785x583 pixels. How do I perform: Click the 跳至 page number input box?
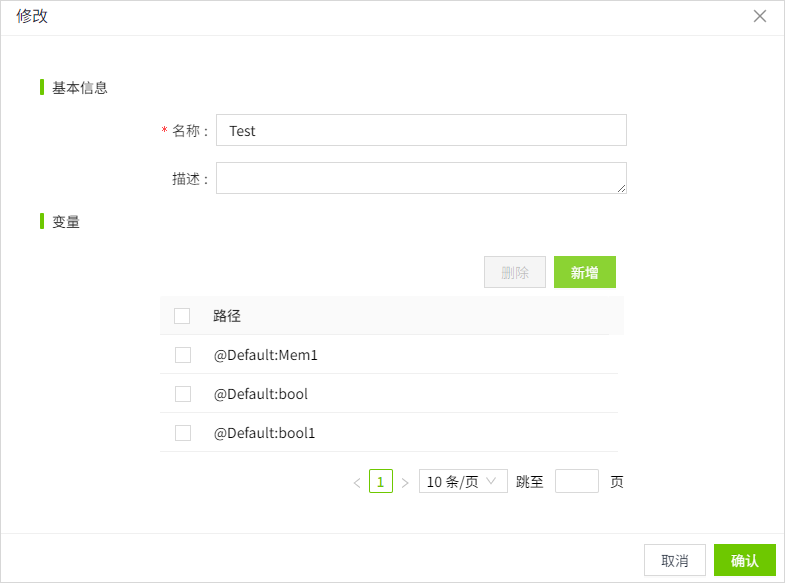tap(577, 482)
